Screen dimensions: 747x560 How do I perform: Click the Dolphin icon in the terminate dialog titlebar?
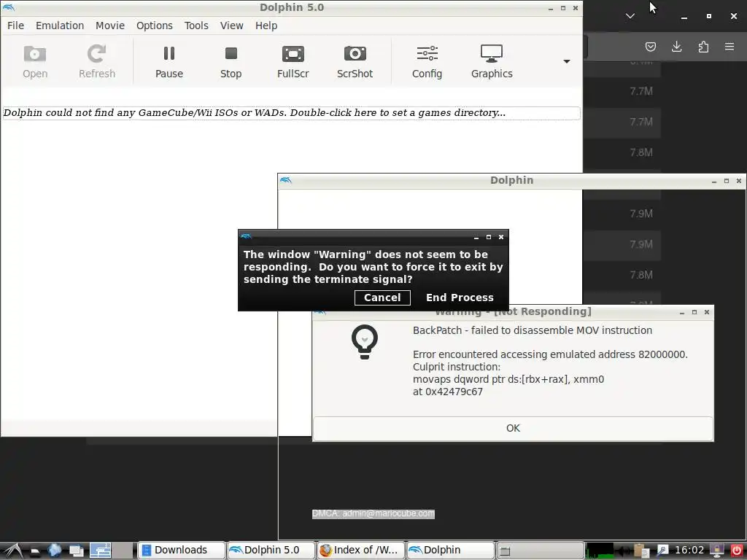[x=246, y=236]
